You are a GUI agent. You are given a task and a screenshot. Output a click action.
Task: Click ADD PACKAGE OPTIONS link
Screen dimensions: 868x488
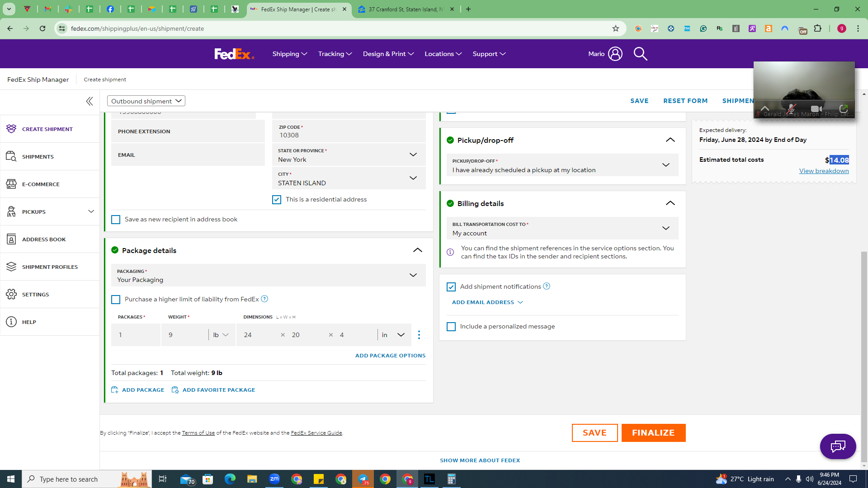[390, 356]
